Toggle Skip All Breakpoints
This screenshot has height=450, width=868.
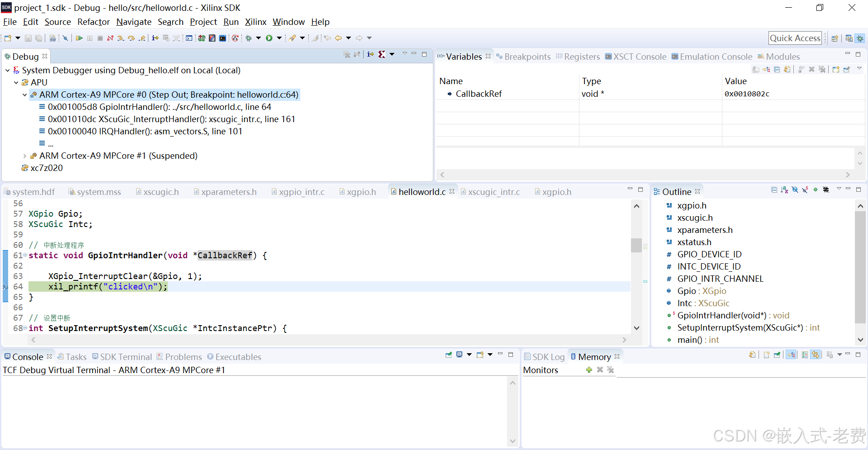click(x=65, y=38)
